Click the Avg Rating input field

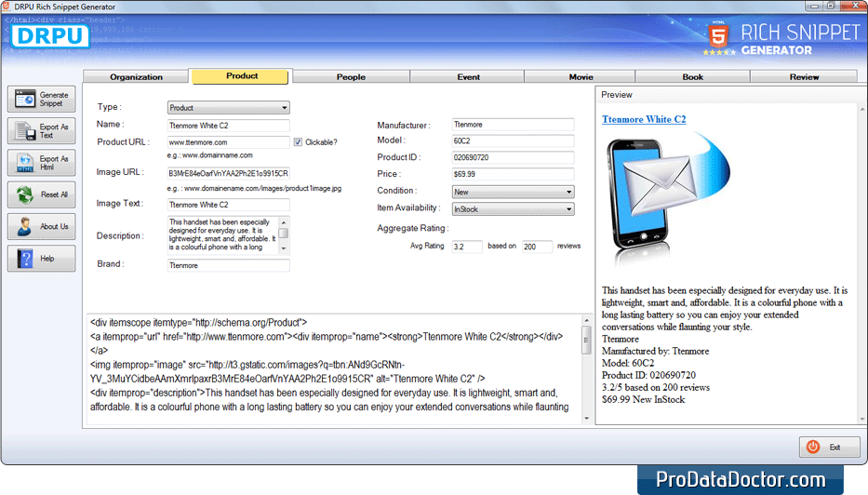pyautogui.click(x=467, y=247)
